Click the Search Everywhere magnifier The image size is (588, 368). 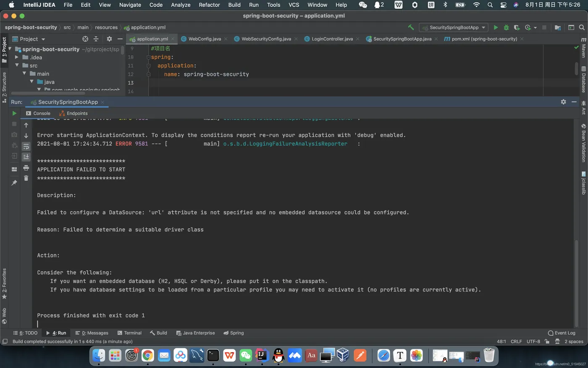(x=582, y=27)
